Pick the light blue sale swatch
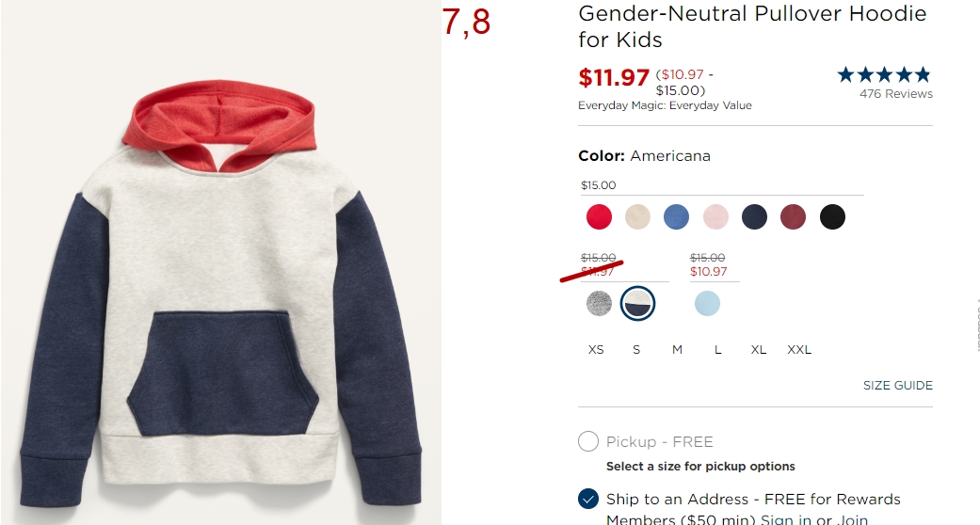This screenshot has width=980, height=525. pos(708,304)
